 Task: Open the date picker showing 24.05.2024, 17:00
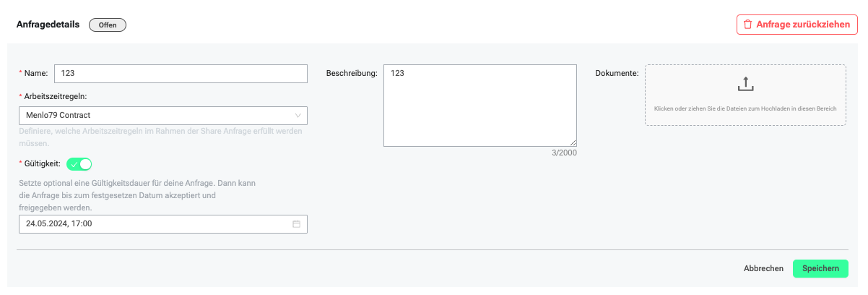pyautogui.click(x=163, y=224)
